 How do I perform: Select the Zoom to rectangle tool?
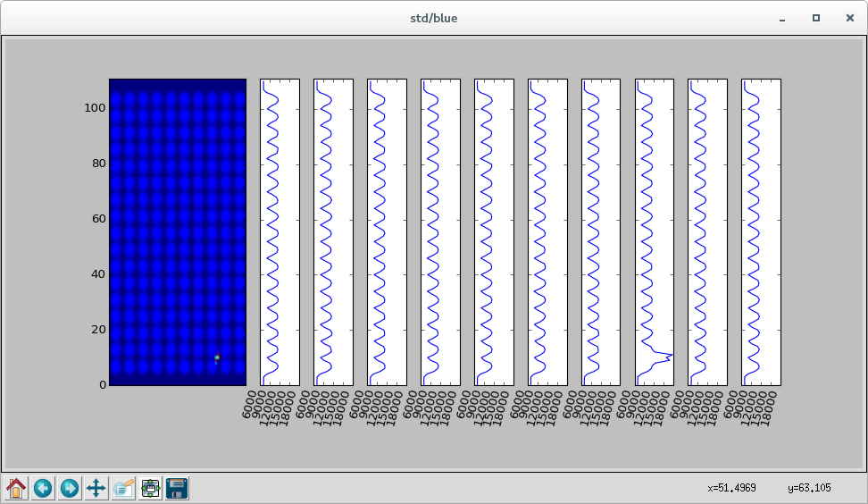[123, 488]
